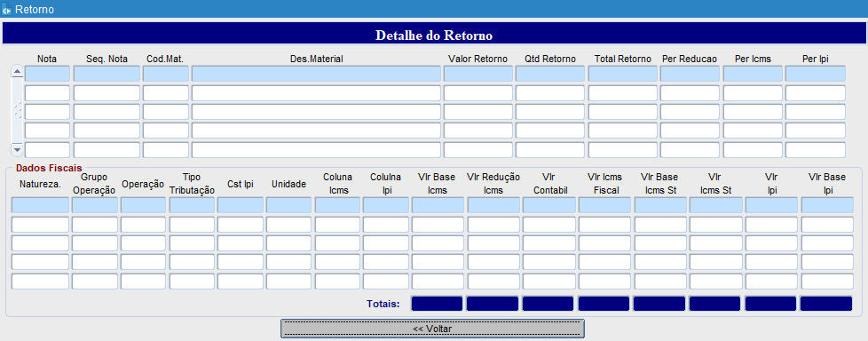This screenshot has width=868, height=341.
Task: Click the first row Nota field
Action: (x=48, y=74)
